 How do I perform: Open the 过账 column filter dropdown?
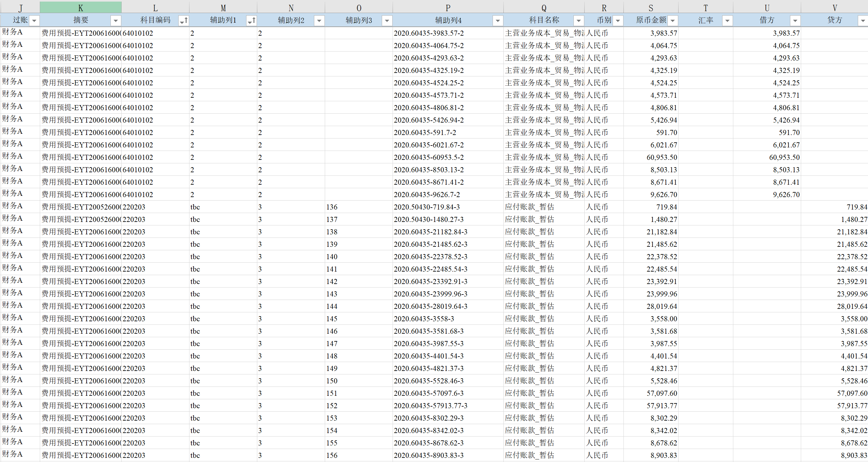coord(34,21)
